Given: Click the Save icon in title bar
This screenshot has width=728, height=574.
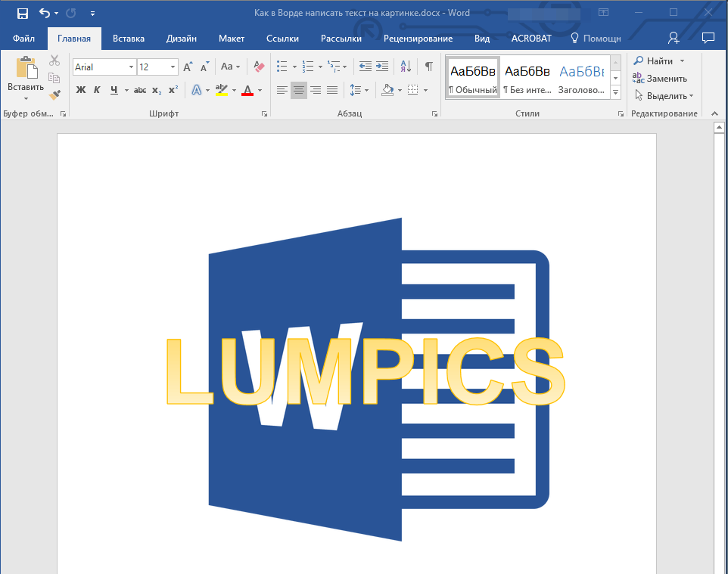Looking at the screenshot, I should click(22, 13).
